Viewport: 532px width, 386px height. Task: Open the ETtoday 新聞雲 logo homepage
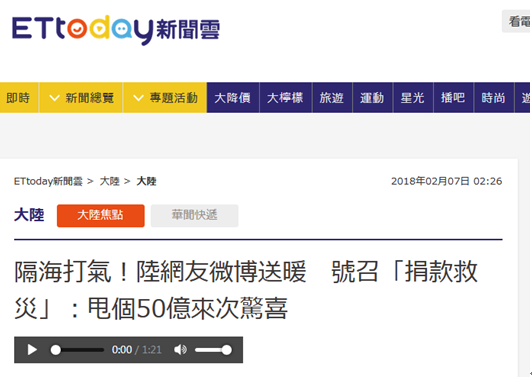pyautogui.click(x=116, y=30)
